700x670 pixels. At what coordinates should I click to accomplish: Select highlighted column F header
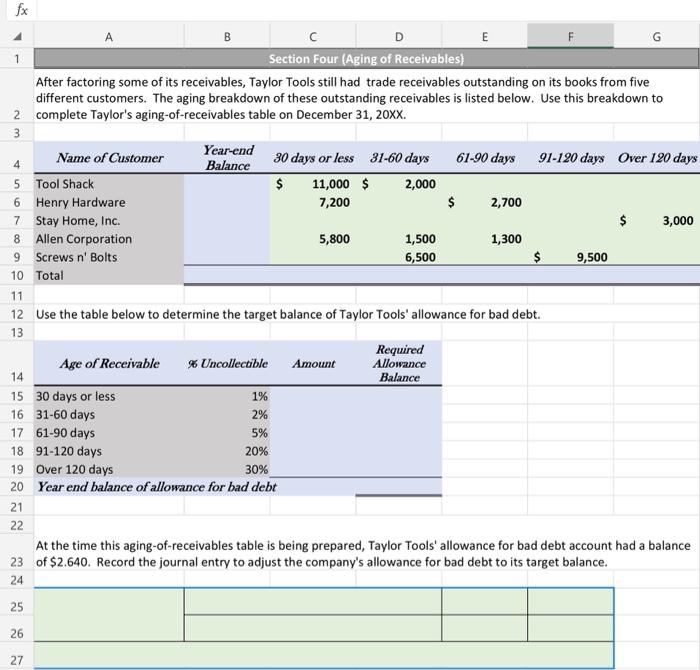[x=571, y=37]
